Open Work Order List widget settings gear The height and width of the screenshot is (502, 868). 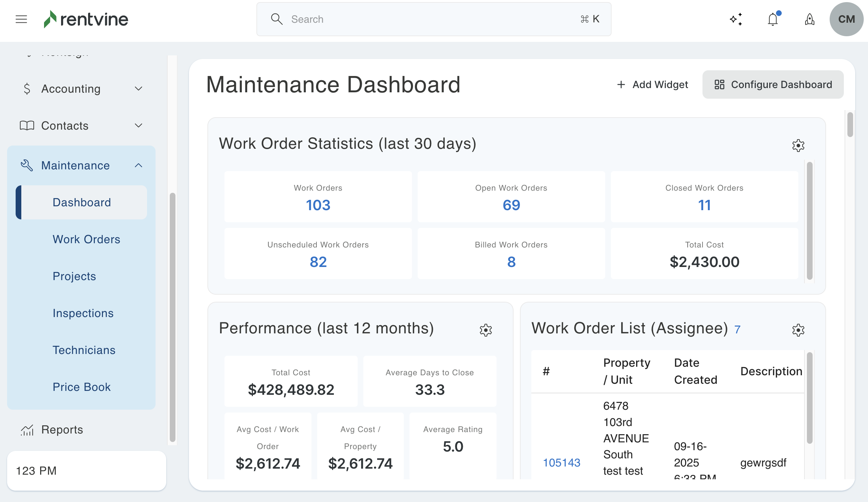click(798, 330)
